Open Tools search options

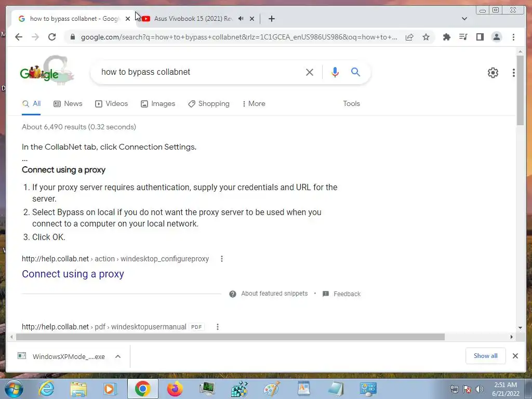[x=351, y=104]
